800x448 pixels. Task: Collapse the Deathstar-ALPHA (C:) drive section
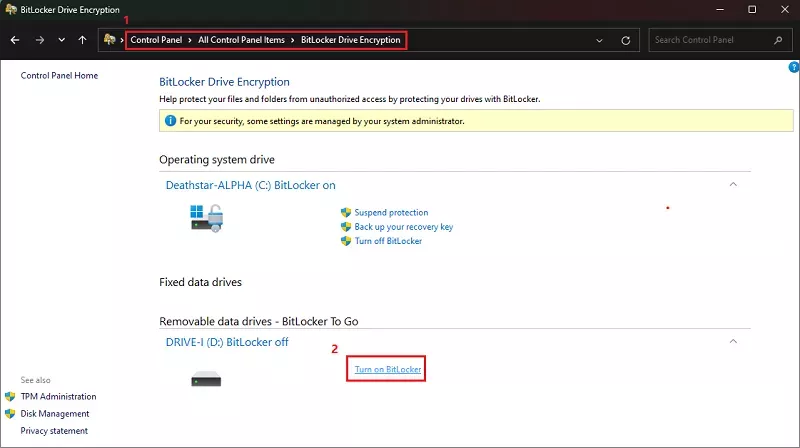click(733, 184)
